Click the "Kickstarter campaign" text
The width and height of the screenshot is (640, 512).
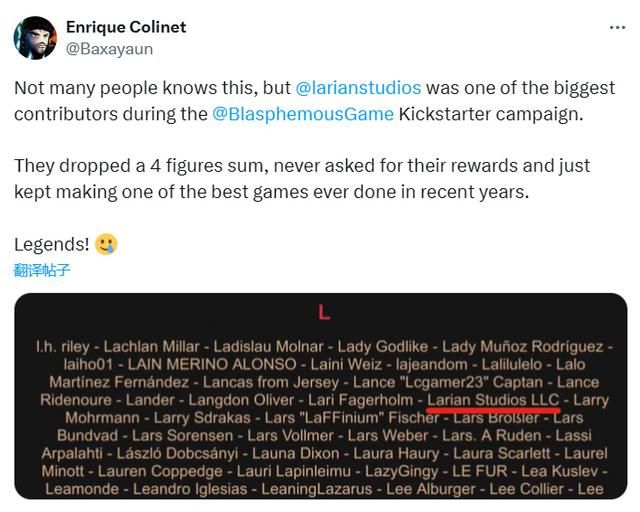[x=489, y=113]
